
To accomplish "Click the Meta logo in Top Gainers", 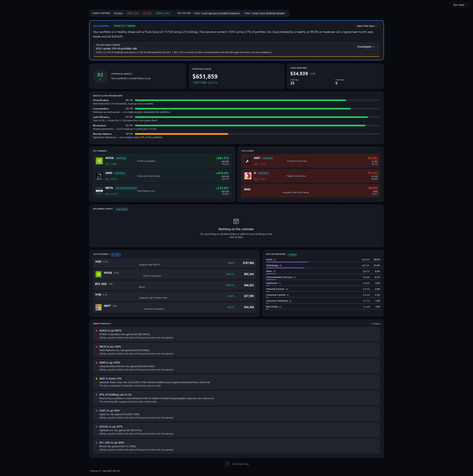I will [x=99, y=191].
